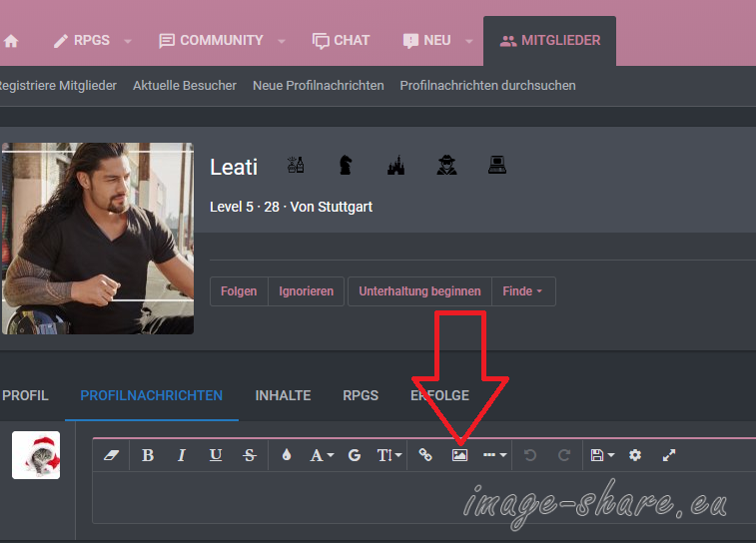This screenshot has width=756, height=543.
Task: Open the save draft dropdown
Action: pyautogui.click(x=602, y=455)
